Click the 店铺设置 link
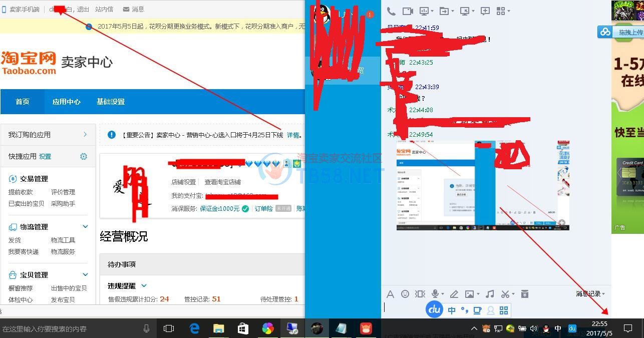The width and height of the screenshot is (644, 338). point(184,182)
